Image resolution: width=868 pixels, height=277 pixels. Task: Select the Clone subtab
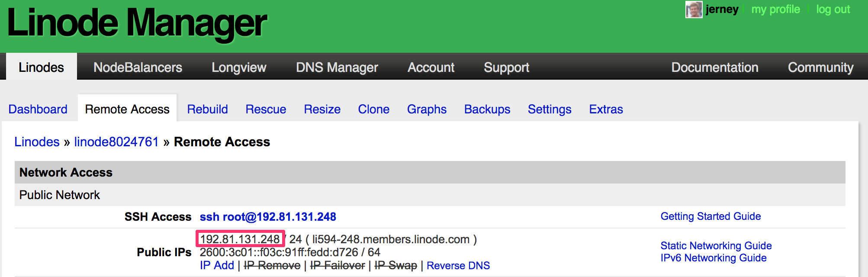[x=373, y=109]
